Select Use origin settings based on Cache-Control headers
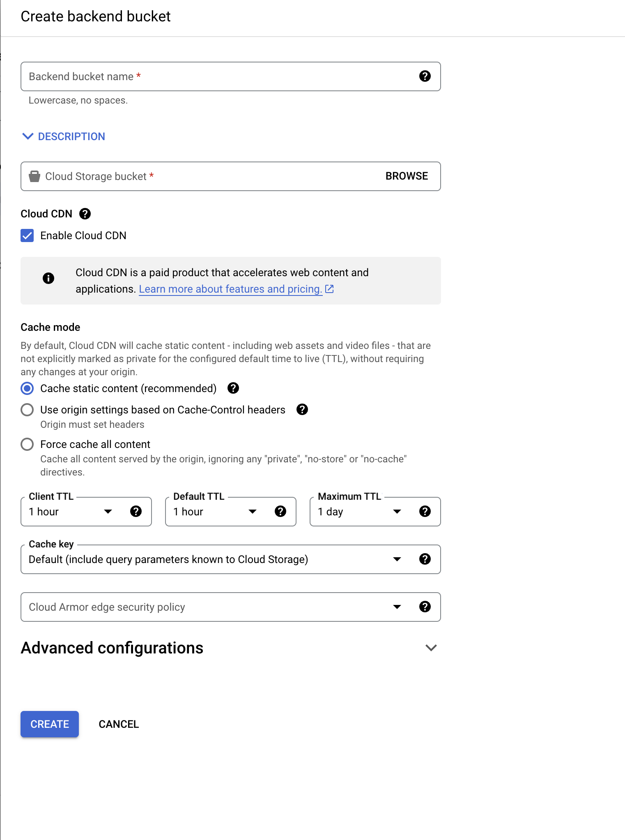 [27, 410]
